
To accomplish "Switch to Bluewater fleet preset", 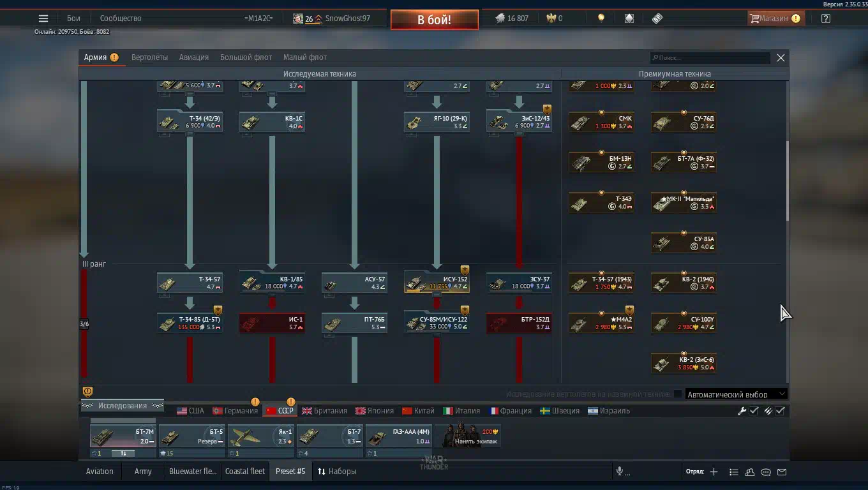I will point(193,471).
